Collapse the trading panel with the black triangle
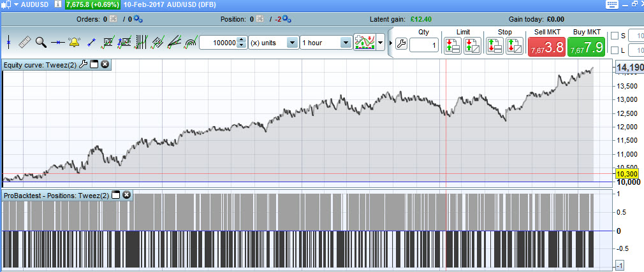The height and width of the screenshot is (272, 644). tap(391, 43)
